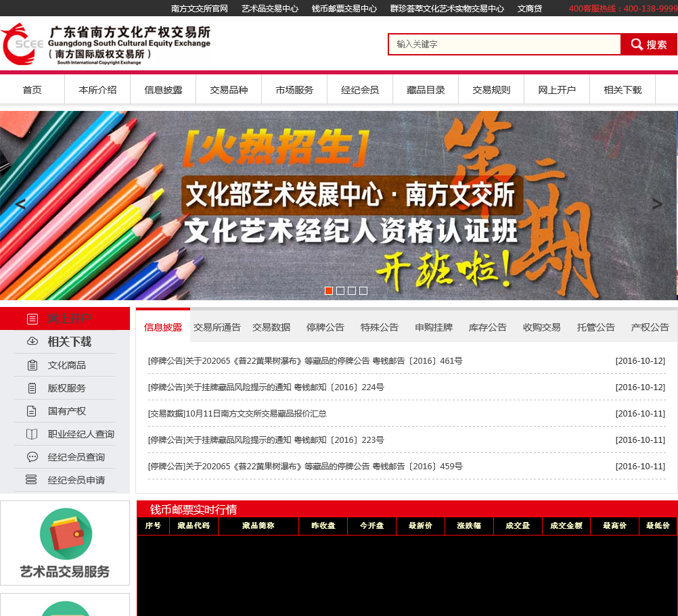Open the 交易规则 navigation menu item
Image resolution: width=678 pixels, height=616 pixels.
pyautogui.click(x=492, y=90)
